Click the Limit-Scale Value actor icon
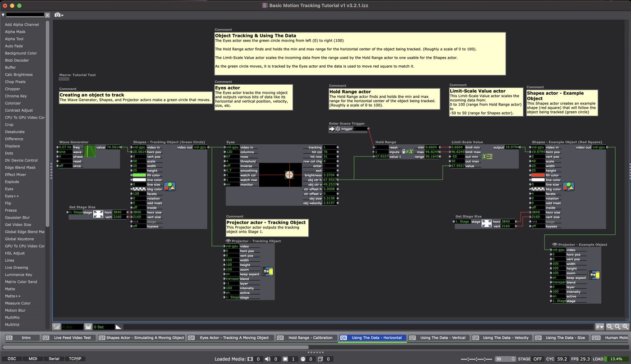 (x=487, y=157)
